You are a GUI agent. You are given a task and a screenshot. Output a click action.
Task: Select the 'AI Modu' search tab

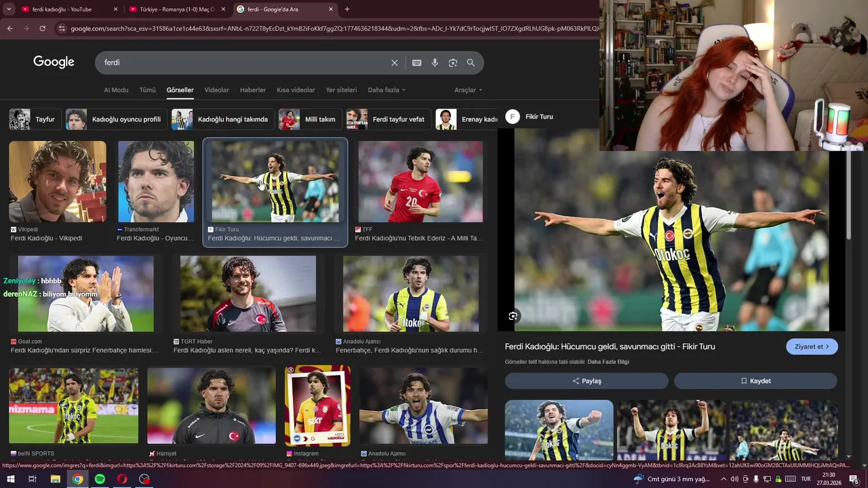116,90
